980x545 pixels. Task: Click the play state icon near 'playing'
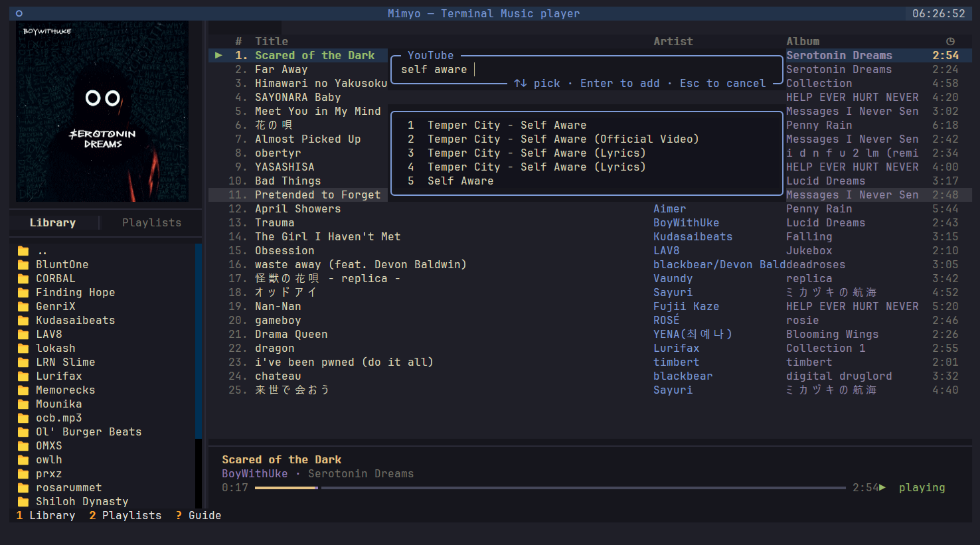pyautogui.click(x=882, y=488)
